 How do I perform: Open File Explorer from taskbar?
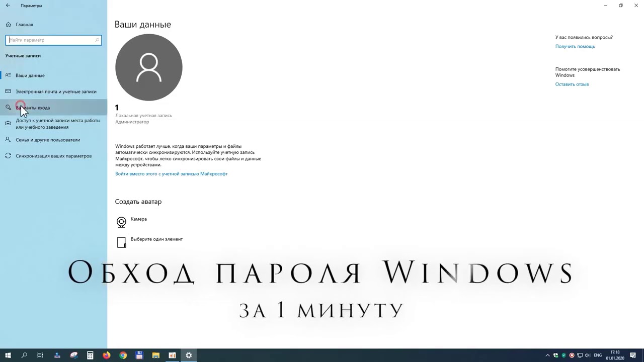pos(156,355)
